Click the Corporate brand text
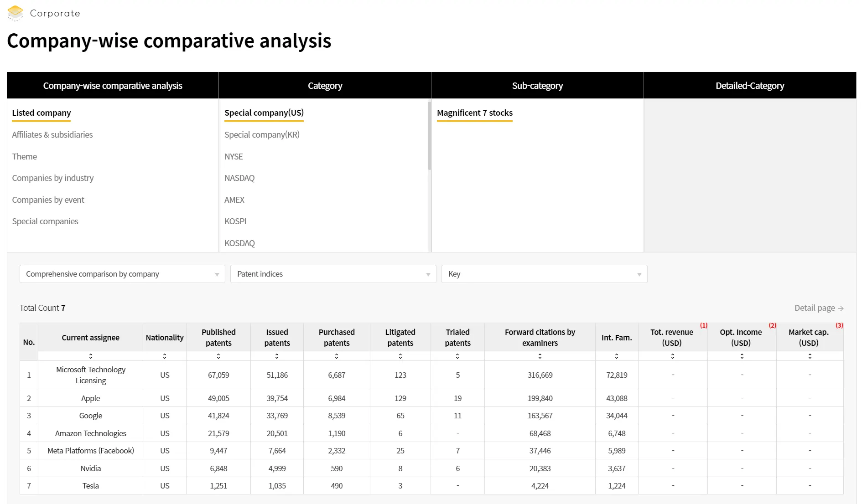The height and width of the screenshot is (504, 862). pos(55,13)
